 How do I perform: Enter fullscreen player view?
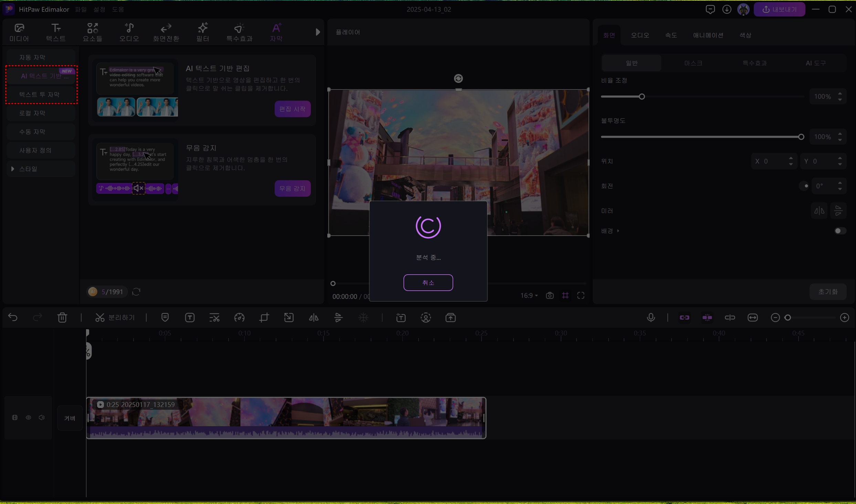coord(581,296)
